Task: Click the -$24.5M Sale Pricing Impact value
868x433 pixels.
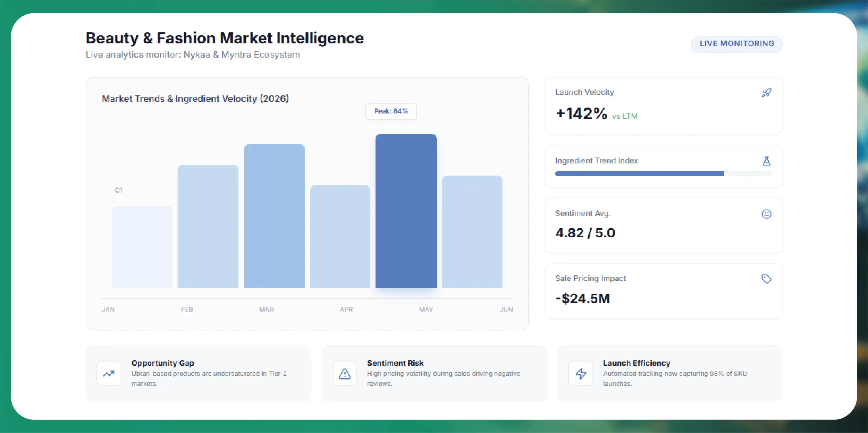Action: (583, 299)
